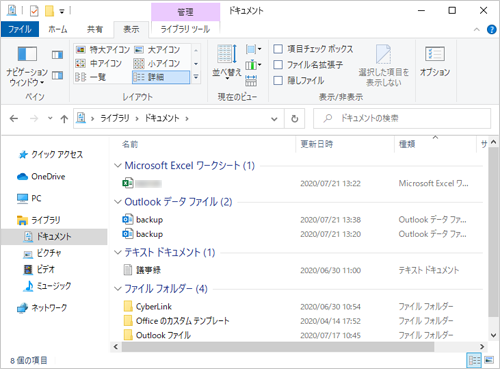Click the Properties quick access icon
500x369 pixels.
click(x=34, y=11)
